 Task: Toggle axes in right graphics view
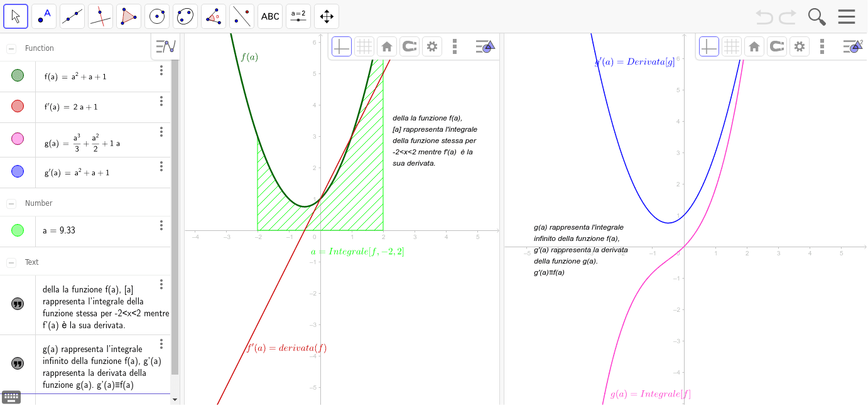709,46
